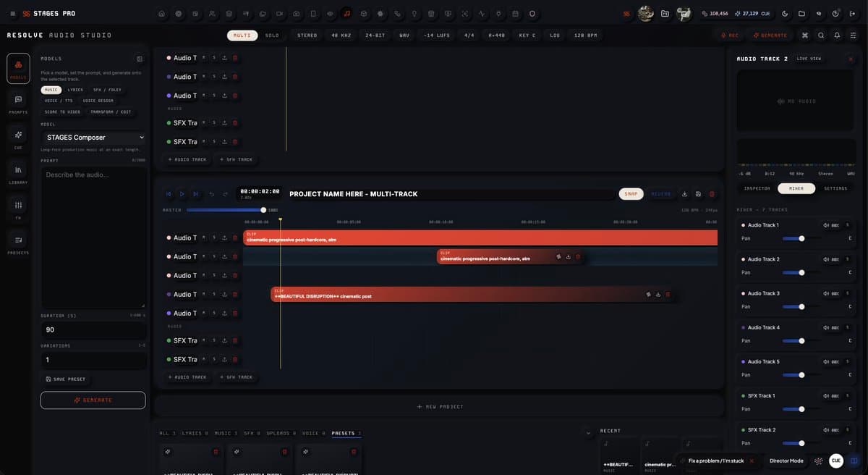Select the SFX / FOLEY model tab

coord(107,90)
